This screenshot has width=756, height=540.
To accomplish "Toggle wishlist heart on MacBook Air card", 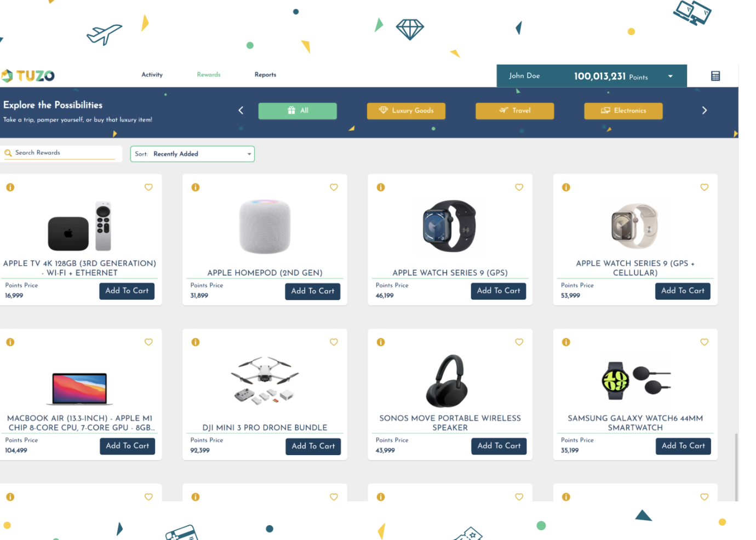I will click(x=148, y=342).
